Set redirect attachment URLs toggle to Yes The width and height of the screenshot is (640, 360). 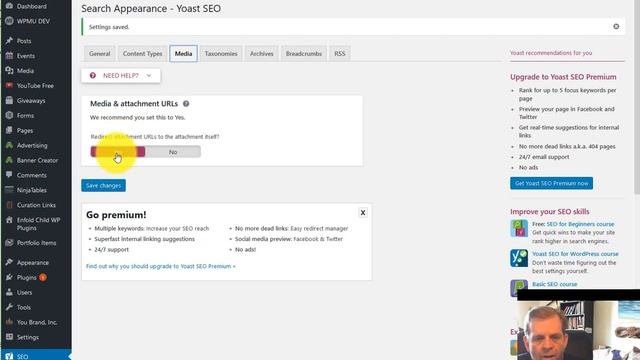(x=118, y=152)
